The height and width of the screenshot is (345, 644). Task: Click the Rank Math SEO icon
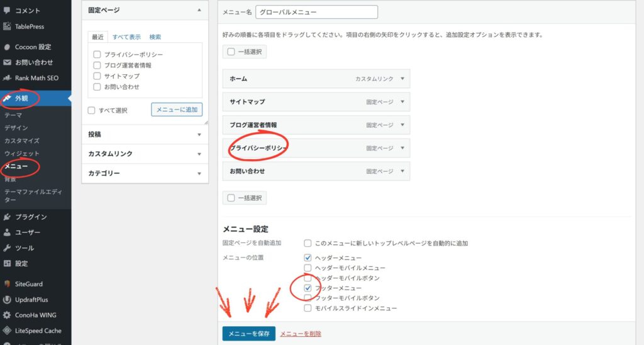(x=7, y=77)
